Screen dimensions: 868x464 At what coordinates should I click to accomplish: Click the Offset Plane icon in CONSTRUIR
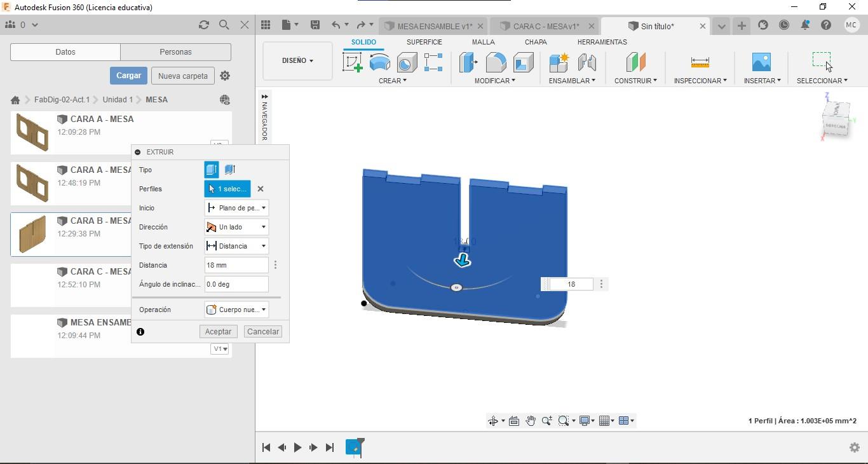pyautogui.click(x=635, y=62)
